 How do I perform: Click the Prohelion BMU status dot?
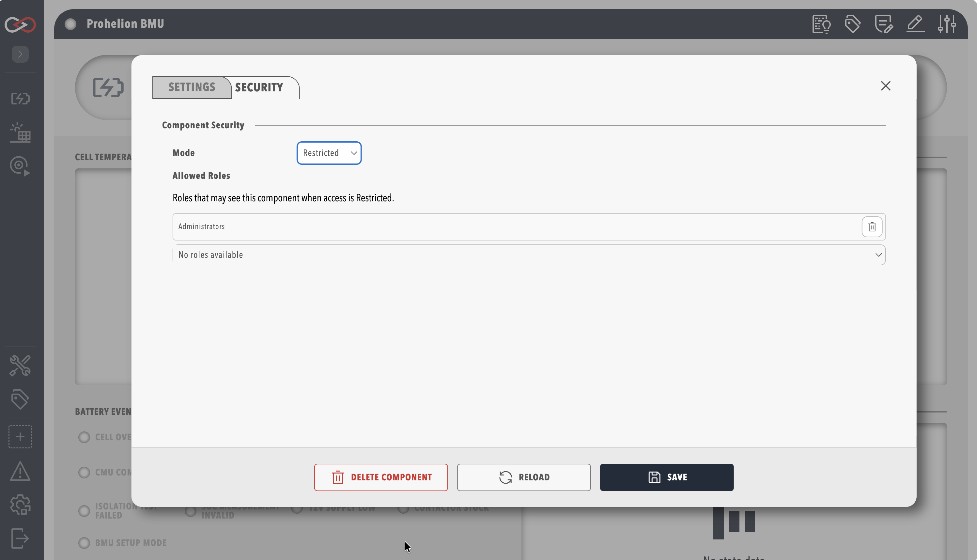click(x=70, y=24)
